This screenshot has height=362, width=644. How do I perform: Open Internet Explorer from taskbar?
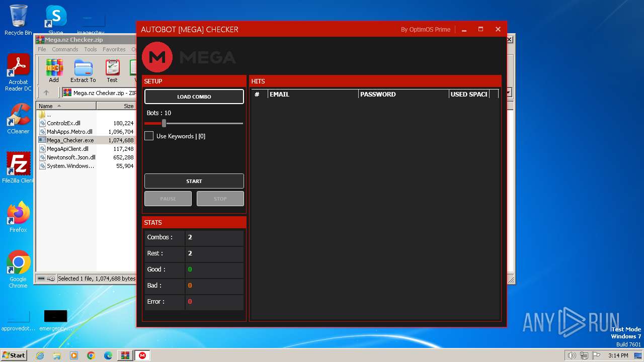pyautogui.click(x=40, y=355)
